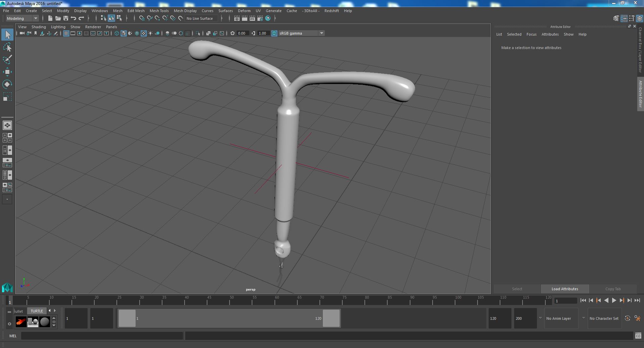Open shelf tab list menu button
644x348 pixels.
pos(9,312)
